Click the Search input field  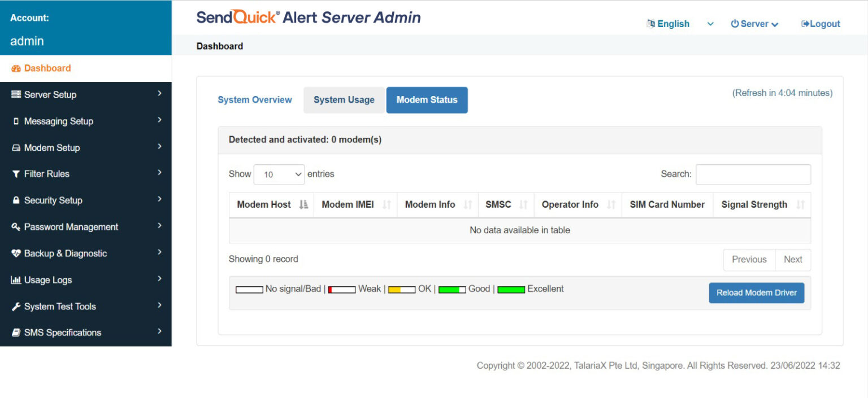[753, 174]
